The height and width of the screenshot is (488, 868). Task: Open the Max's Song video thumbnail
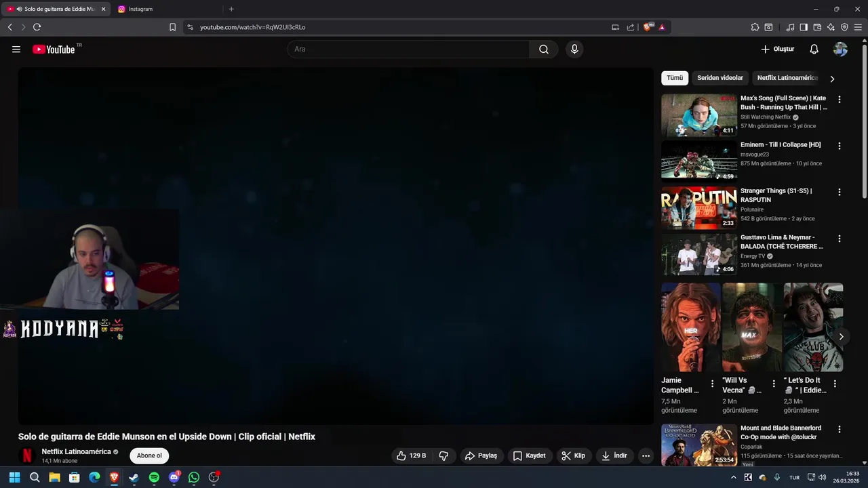[x=699, y=115]
